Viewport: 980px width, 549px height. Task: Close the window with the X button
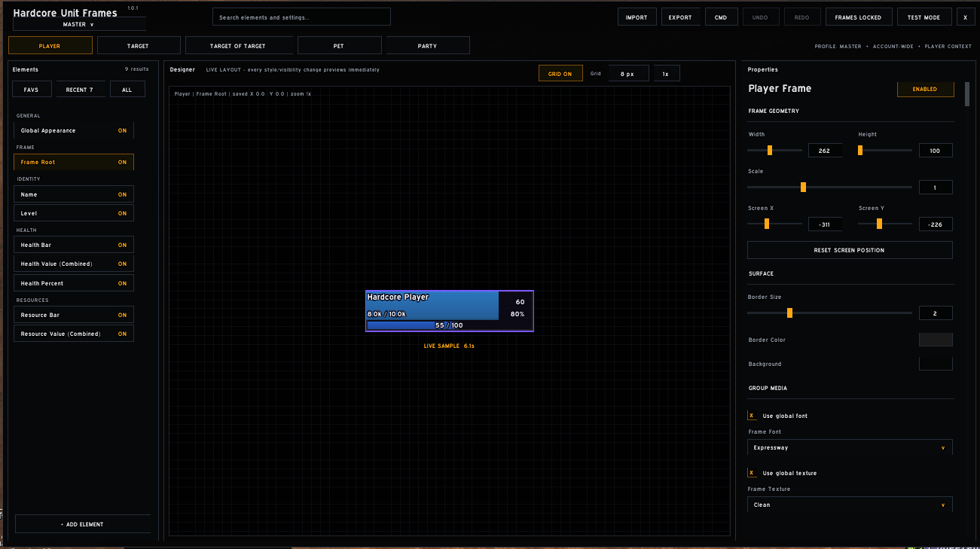(x=966, y=17)
